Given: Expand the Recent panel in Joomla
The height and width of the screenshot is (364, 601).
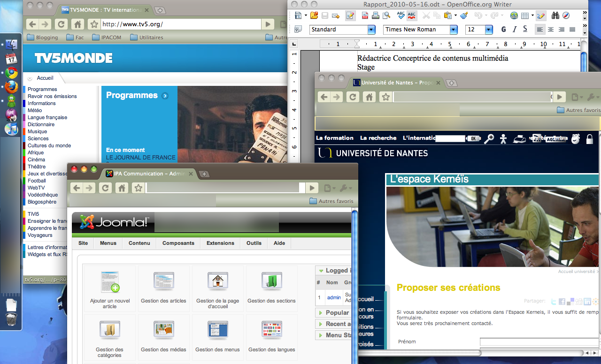Looking at the screenshot, I should coord(333,324).
